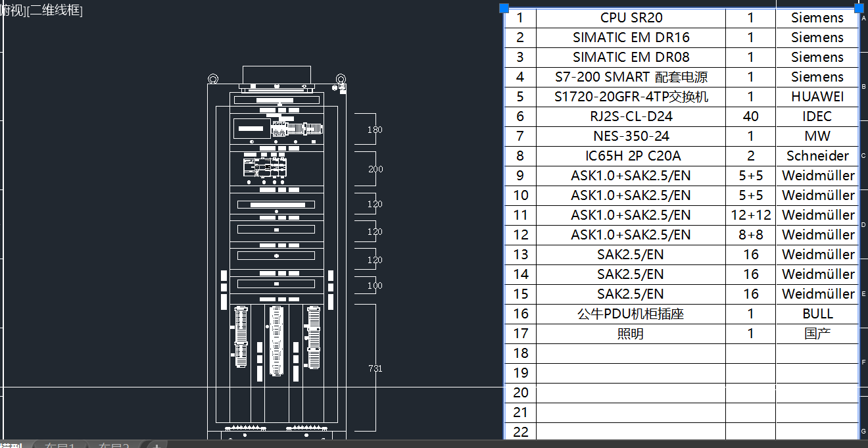This screenshot has width=868, height=448.
Task: Select the top-right grip of the table
Action: pyautogui.click(x=859, y=8)
